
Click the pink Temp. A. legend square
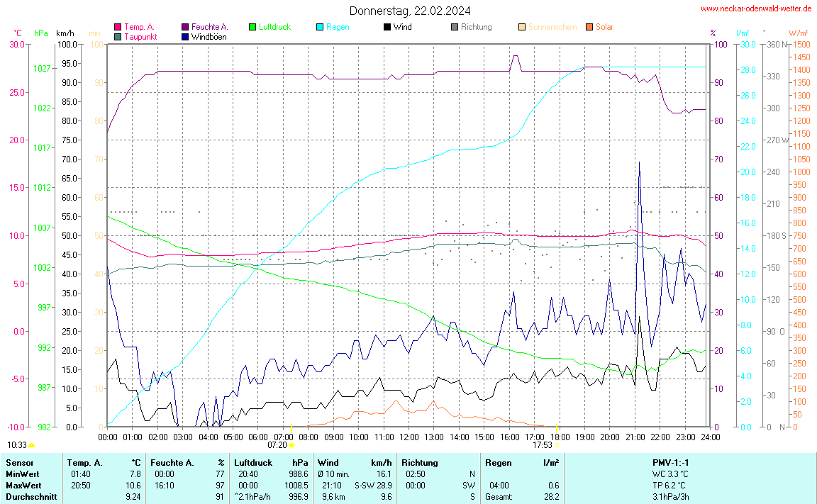[118, 27]
